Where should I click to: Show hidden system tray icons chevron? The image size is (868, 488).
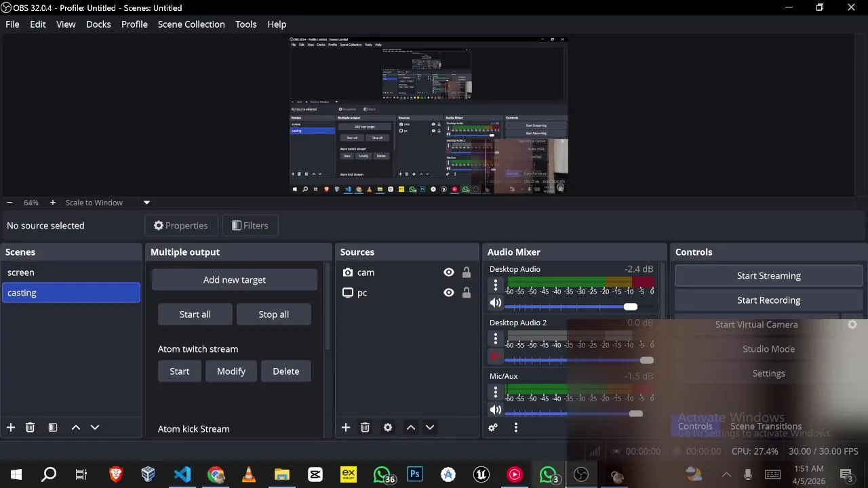click(726, 474)
